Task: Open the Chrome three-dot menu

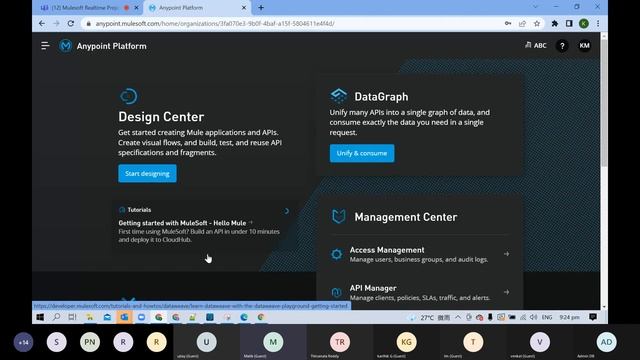Action: click(598, 24)
